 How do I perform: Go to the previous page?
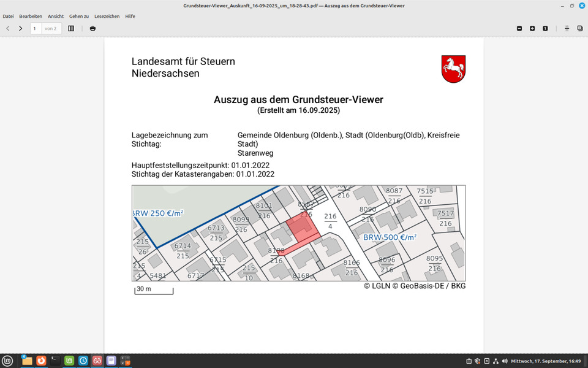click(x=7, y=28)
